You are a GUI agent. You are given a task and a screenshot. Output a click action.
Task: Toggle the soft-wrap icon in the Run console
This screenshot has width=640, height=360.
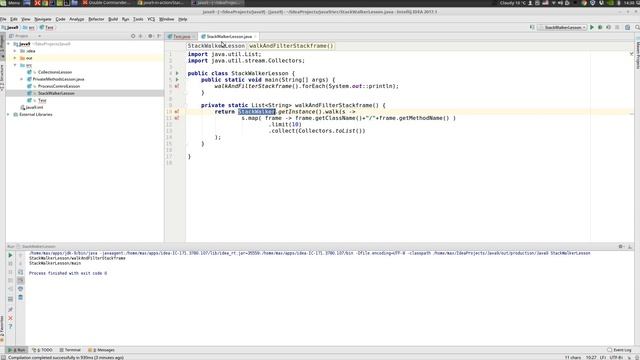[20, 272]
